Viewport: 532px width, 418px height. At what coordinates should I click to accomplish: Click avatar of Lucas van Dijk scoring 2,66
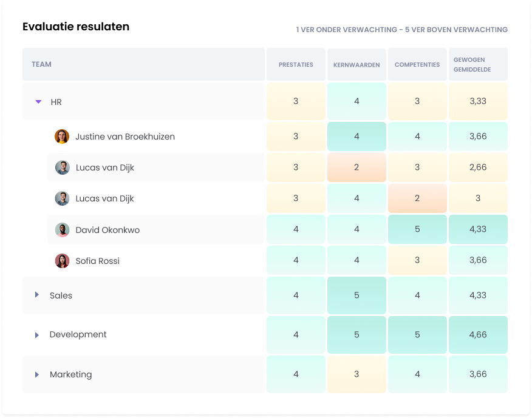(62, 167)
